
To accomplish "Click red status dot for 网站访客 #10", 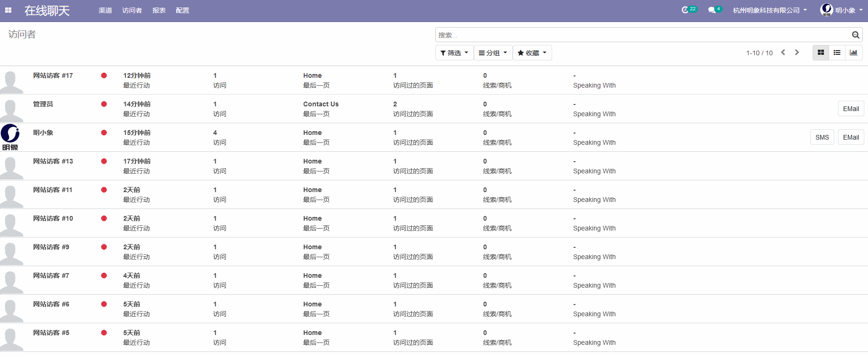I will pyautogui.click(x=104, y=218).
